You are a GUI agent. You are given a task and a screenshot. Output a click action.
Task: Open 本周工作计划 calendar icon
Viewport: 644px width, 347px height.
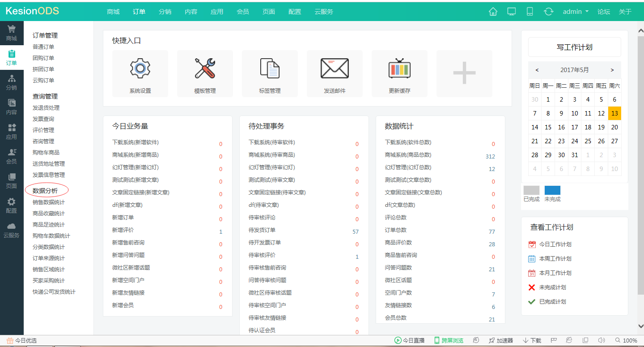pos(532,259)
